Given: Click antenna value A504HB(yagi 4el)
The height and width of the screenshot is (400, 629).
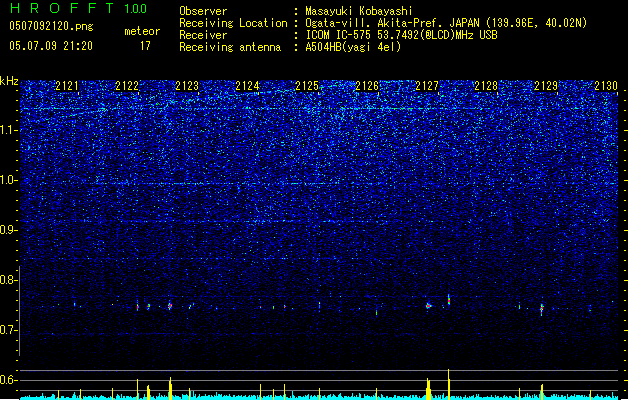Looking at the screenshot, I should (353, 47).
